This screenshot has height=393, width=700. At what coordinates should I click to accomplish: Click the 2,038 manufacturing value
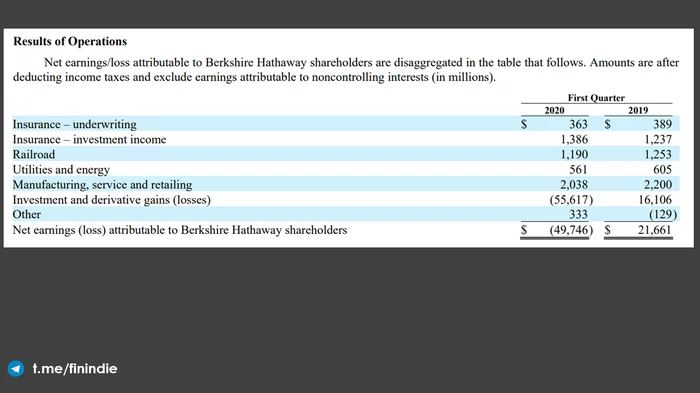574,184
